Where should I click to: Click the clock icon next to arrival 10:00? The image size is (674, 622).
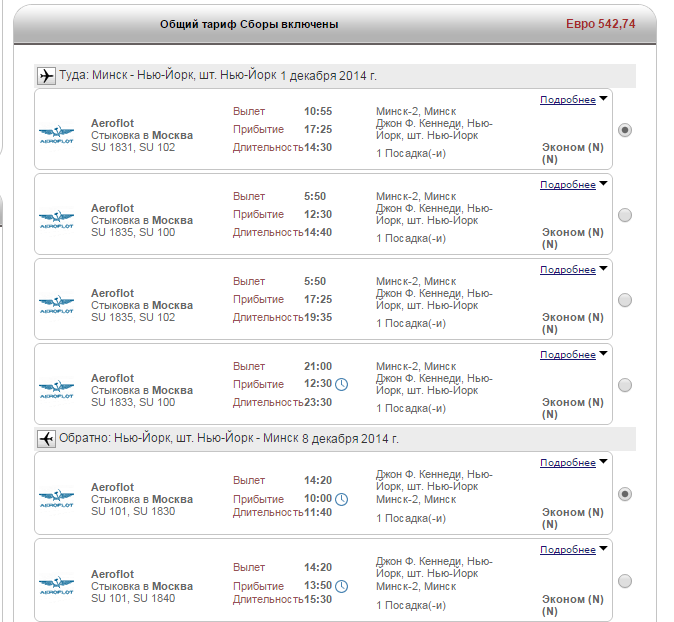[x=341, y=499]
